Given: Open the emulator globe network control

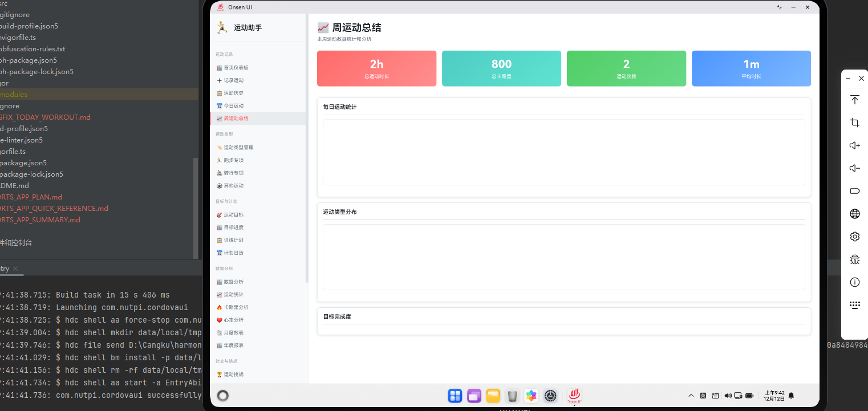Looking at the screenshot, I should (854, 214).
